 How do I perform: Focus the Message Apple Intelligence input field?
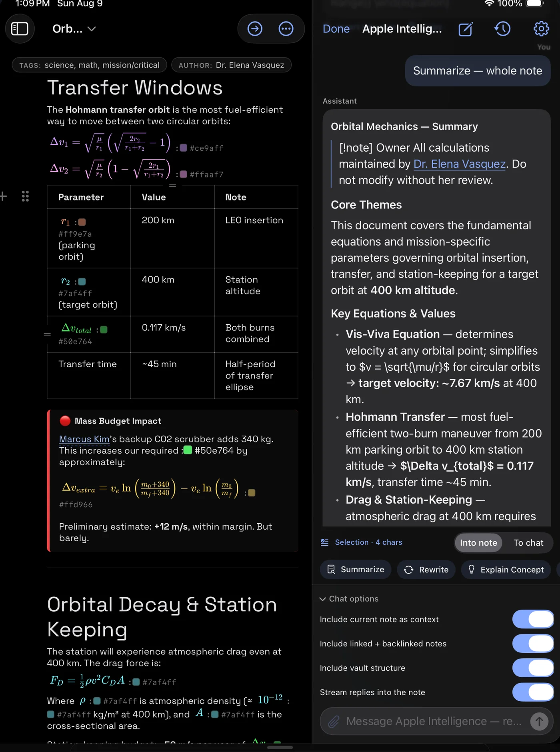pos(434,721)
